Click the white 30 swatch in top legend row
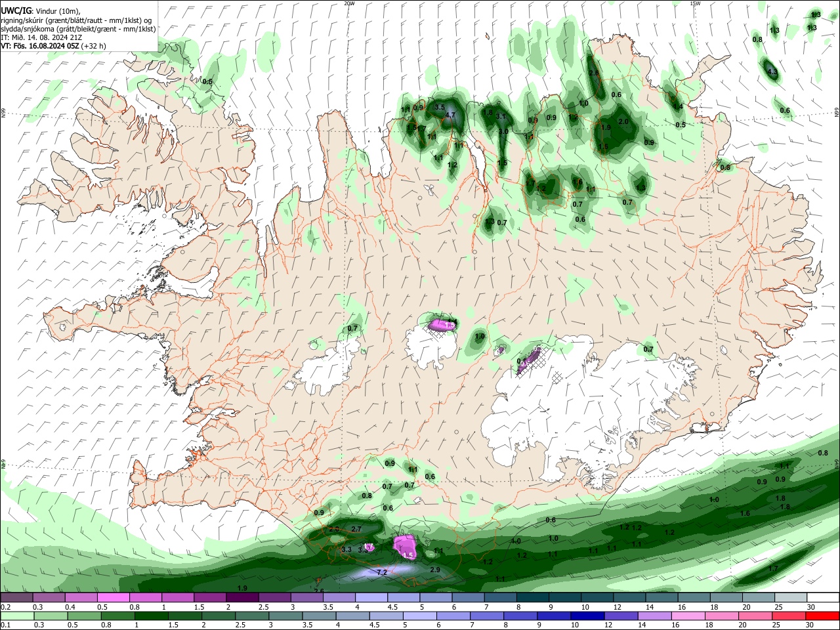This screenshot has height=630, width=840. pos(823,597)
